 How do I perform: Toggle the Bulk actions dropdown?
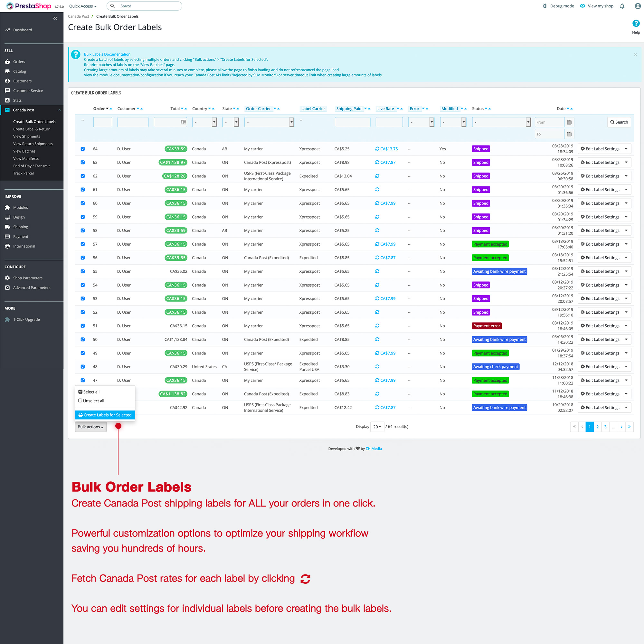pyautogui.click(x=91, y=427)
